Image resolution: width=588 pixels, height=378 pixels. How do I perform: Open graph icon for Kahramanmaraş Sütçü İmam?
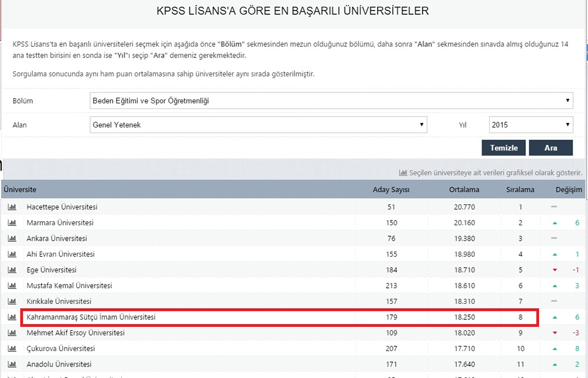[11, 317]
